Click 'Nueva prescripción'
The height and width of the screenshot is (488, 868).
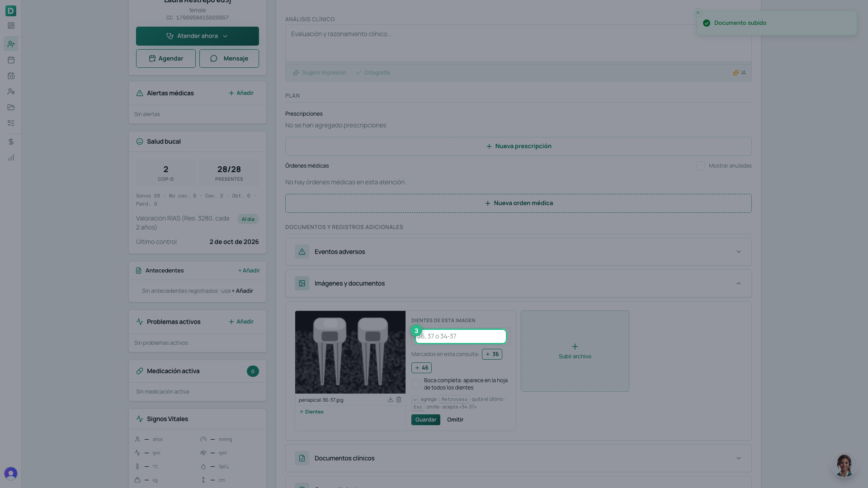[518, 146]
